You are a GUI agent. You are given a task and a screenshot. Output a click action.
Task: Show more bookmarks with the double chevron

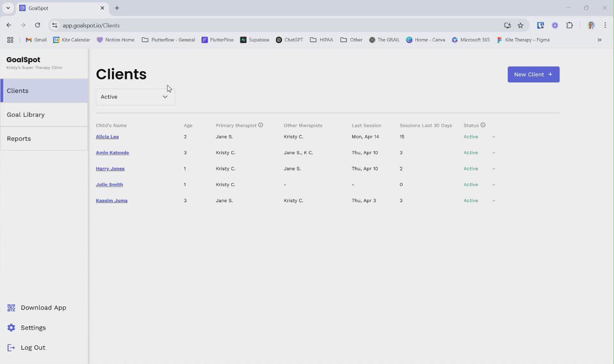[599, 40]
